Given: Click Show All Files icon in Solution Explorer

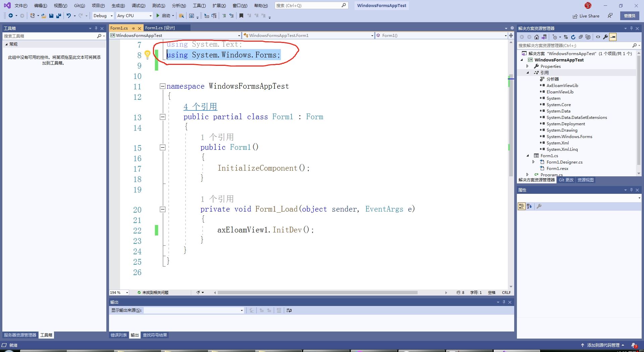Looking at the screenshot, I should tap(588, 37).
